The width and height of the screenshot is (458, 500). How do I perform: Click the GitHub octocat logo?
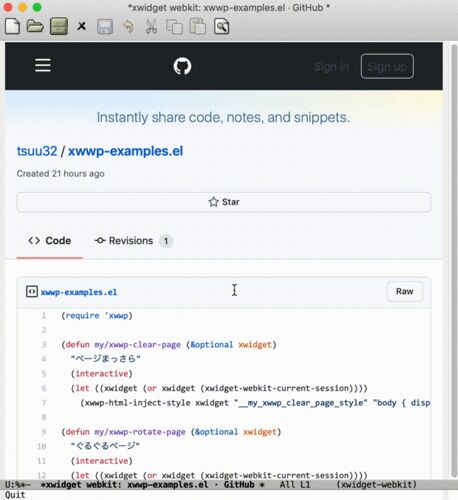pos(182,66)
